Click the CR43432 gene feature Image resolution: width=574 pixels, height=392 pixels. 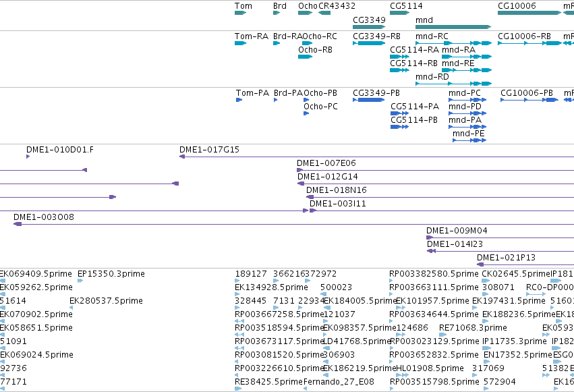pos(324,13)
